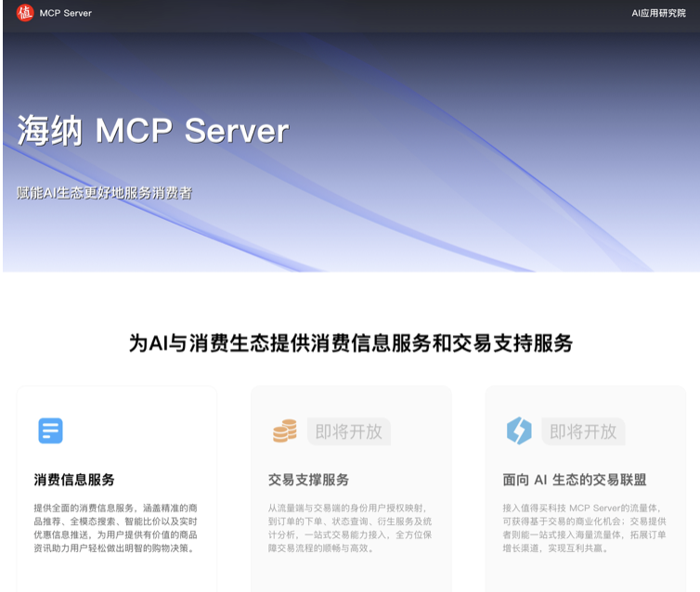Click the 交易支撑服务 description paragraph
The height and width of the screenshot is (592, 700).
click(x=350, y=528)
